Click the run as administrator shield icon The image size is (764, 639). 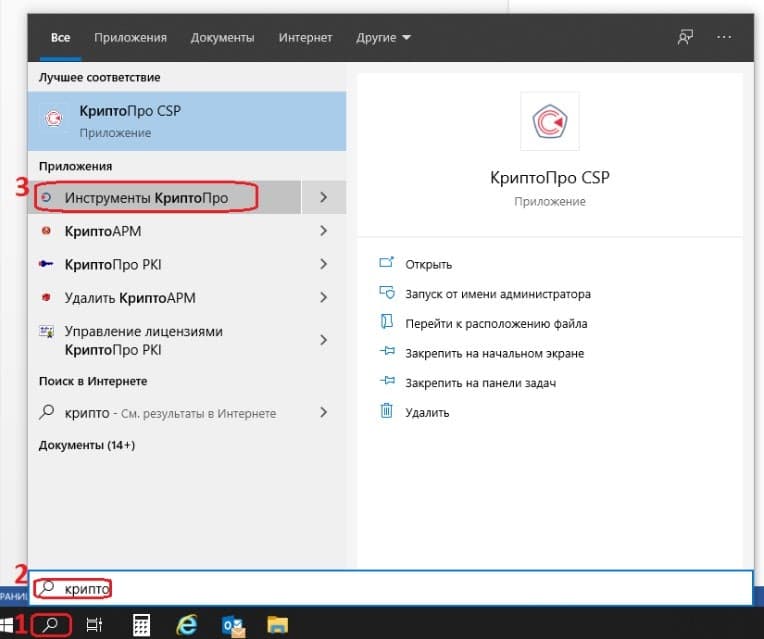(x=387, y=292)
